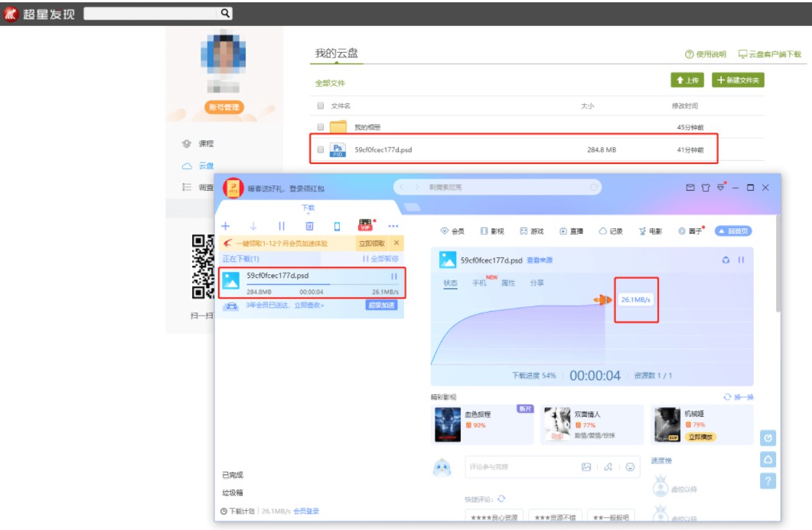Click the link attach icon in comment box
812x530 pixels.
[x=608, y=466]
